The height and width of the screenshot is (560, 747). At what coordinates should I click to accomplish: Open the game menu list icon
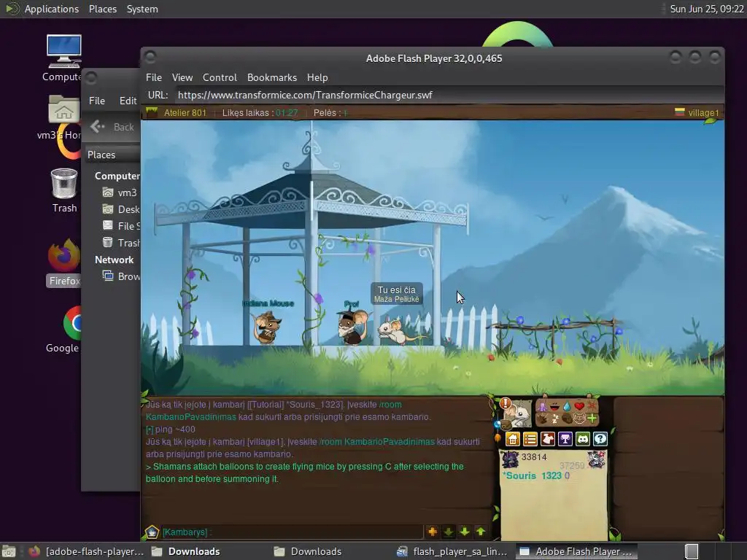(x=530, y=438)
